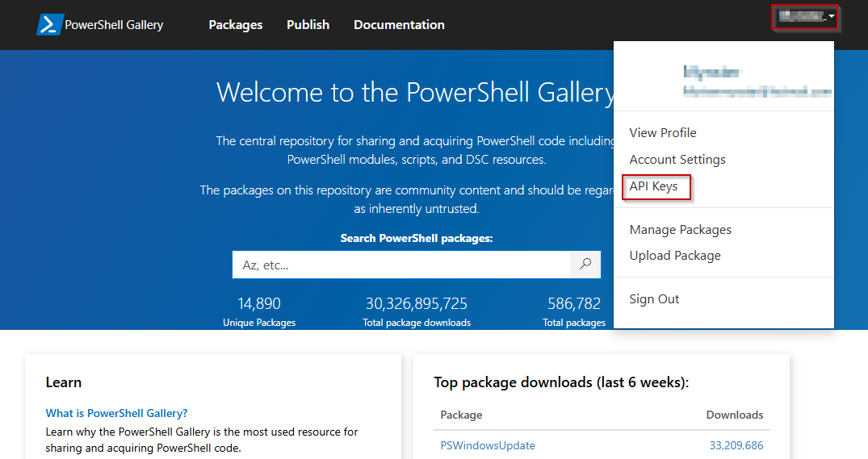The height and width of the screenshot is (459, 868).
Task: Open Account Settings from the menu
Action: pos(677,159)
